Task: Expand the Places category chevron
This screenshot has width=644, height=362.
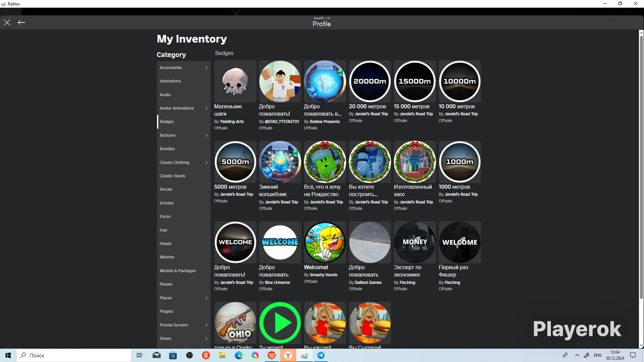Action: [206, 298]
